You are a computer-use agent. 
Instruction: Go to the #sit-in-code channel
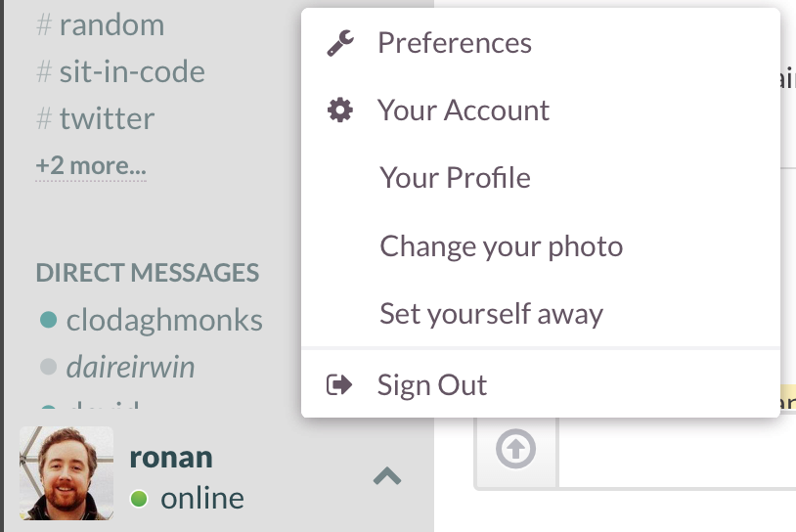pos(131,71)
